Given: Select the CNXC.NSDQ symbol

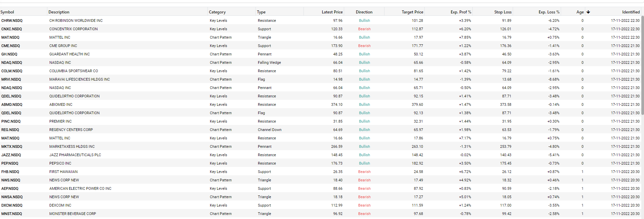Looking at the screenshot, I should click(x=11, y=29).
